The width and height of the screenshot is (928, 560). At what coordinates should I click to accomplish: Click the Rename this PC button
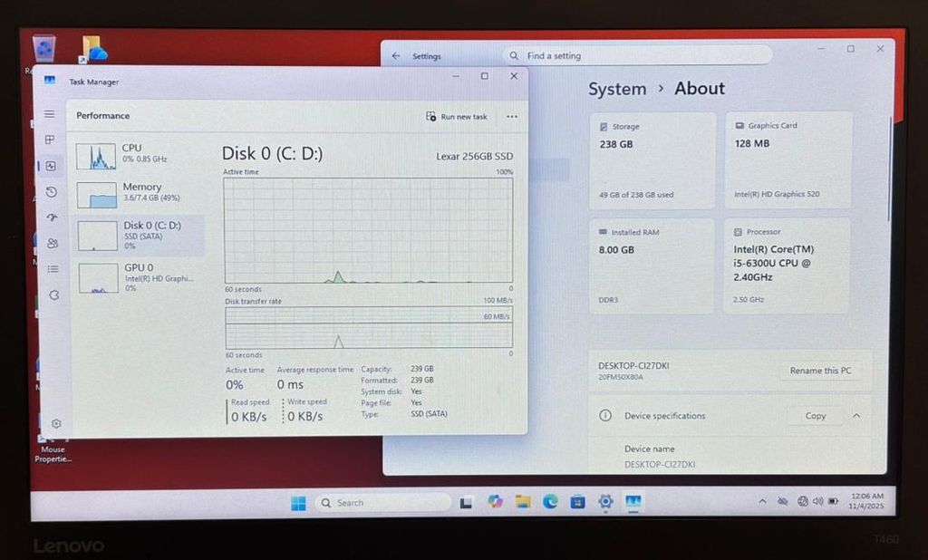click(819, 371)
